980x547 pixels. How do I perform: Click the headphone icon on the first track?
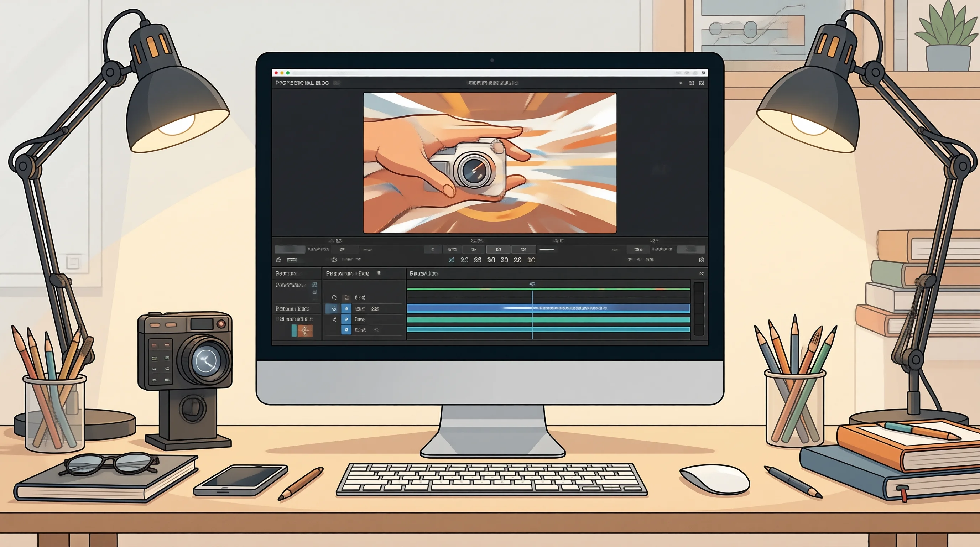[x=334, y=297]
